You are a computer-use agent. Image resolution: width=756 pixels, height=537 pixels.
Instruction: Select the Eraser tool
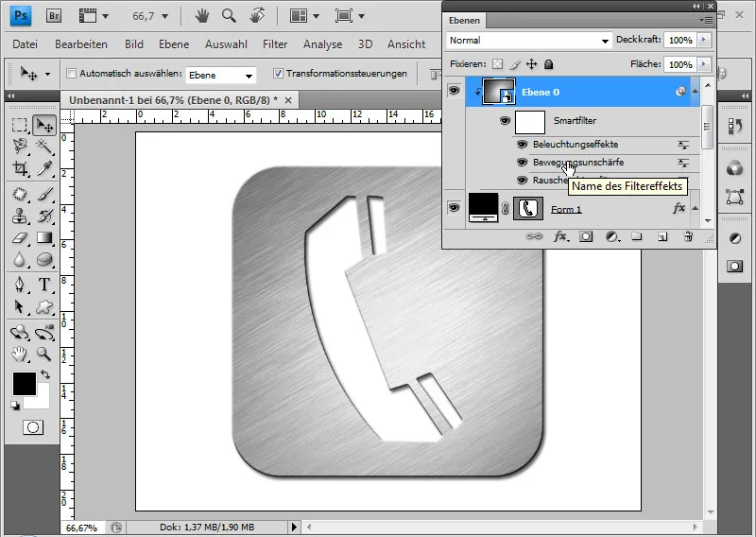(x=19, y=238)
